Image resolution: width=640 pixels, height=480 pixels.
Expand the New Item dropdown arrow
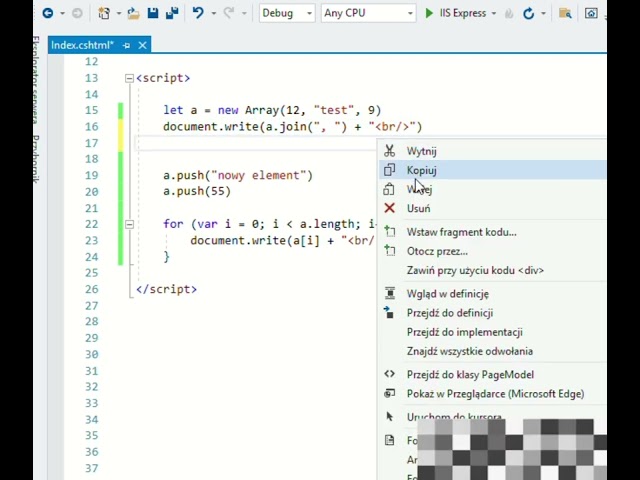pyautogui.click(x=119, y=13)
